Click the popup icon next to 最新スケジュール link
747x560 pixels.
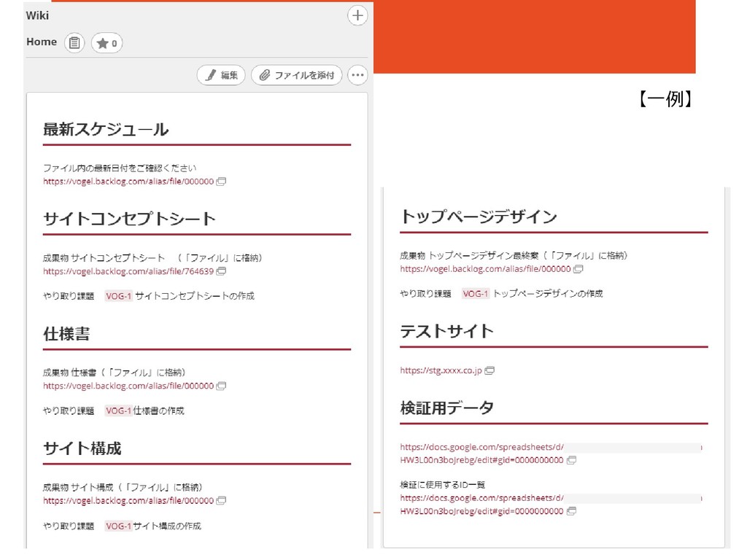tap(221, 182)
